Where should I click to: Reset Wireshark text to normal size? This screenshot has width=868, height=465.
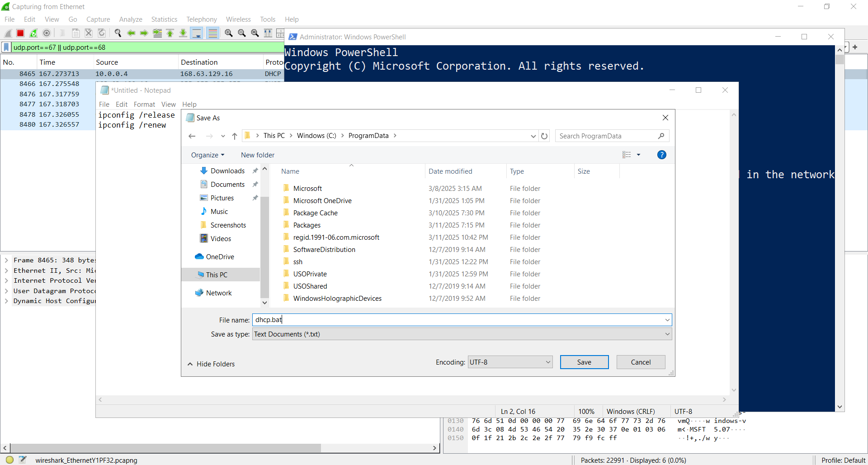pyautogui.click(x=255, y=33)
